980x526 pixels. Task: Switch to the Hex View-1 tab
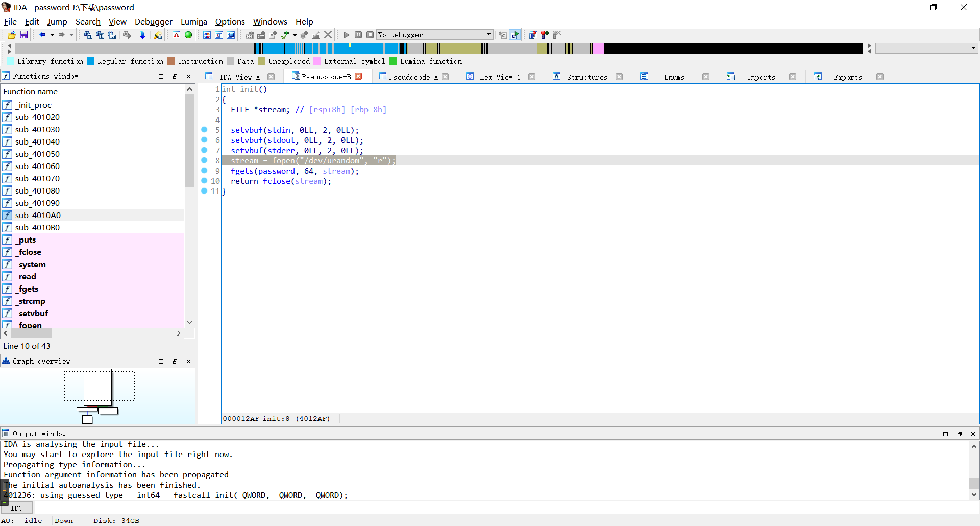click(500, 77)
